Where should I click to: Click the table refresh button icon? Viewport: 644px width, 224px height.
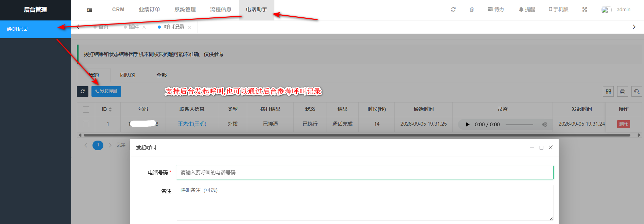83,91
